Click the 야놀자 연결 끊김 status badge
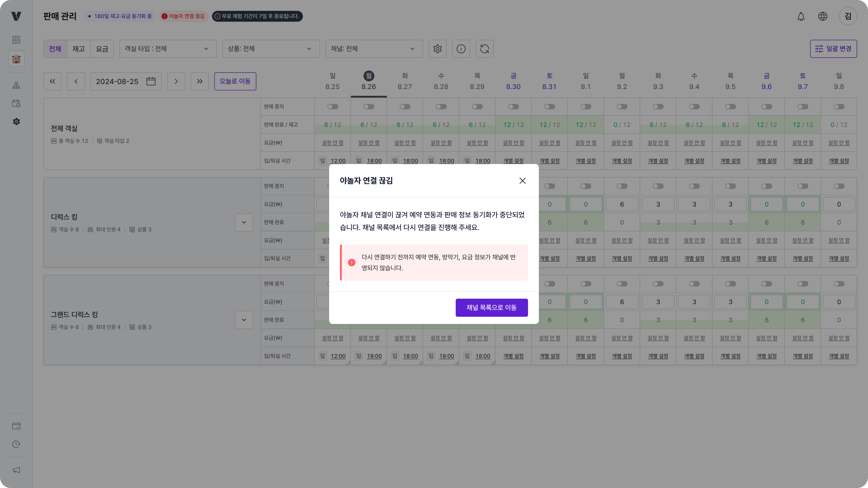Image resolution: width=868 pixels, height=488 pixels. tap(183, 16)
